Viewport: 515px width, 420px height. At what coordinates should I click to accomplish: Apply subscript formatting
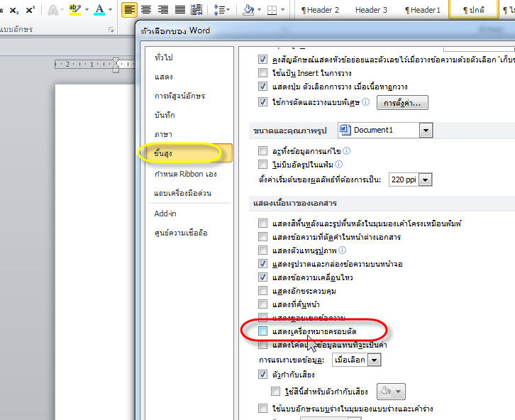coord(14,11)
